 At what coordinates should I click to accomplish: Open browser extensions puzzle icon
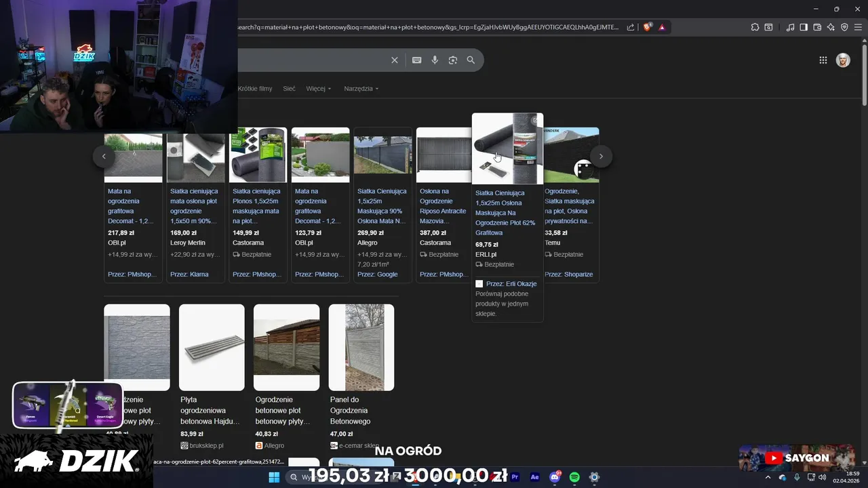tap(755, 27)
